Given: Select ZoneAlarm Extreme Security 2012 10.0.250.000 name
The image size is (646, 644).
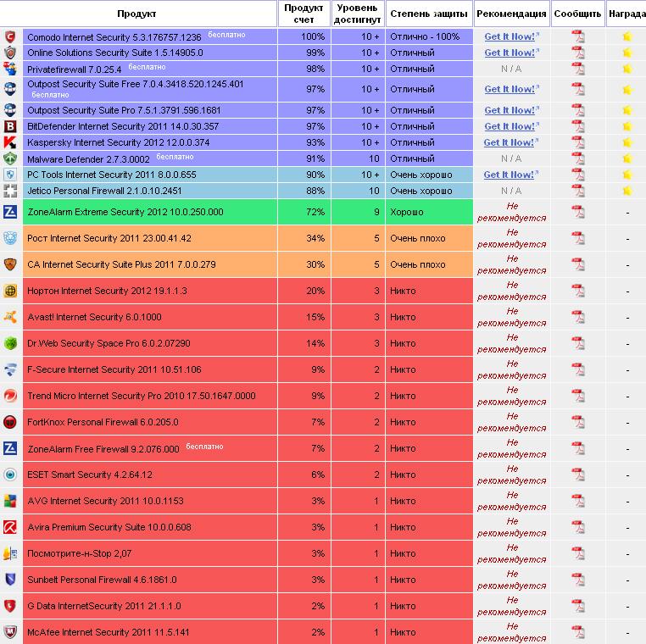Looking at the screenshot, I should pyautogui.click(x=125, y=212).
